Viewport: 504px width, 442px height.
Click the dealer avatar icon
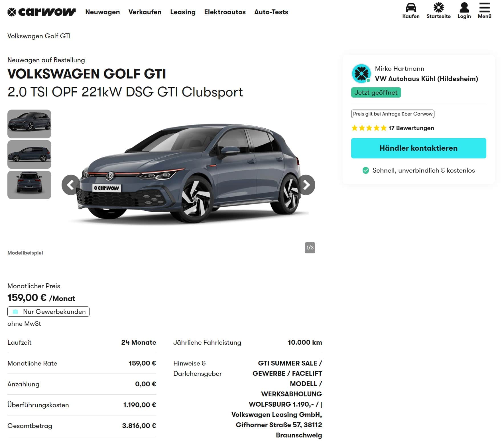tap(361, 73)
